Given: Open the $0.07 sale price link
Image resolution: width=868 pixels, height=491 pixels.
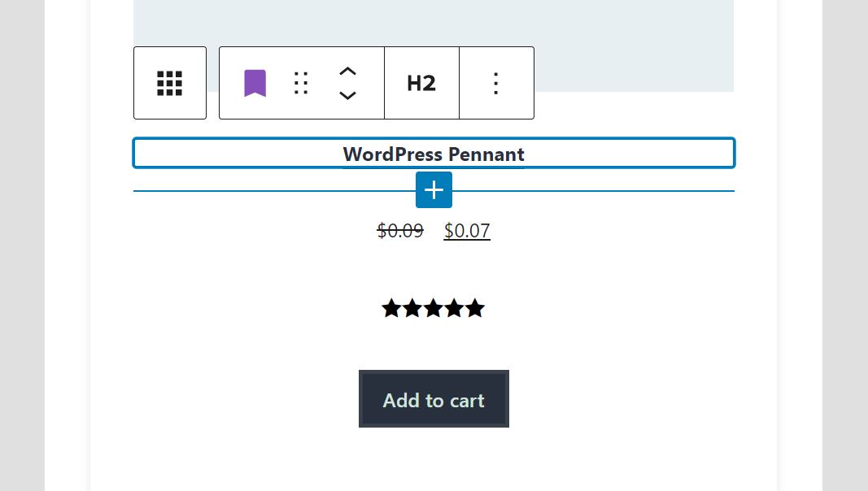Looking at the screenshot, I should [x=467, y=231].
